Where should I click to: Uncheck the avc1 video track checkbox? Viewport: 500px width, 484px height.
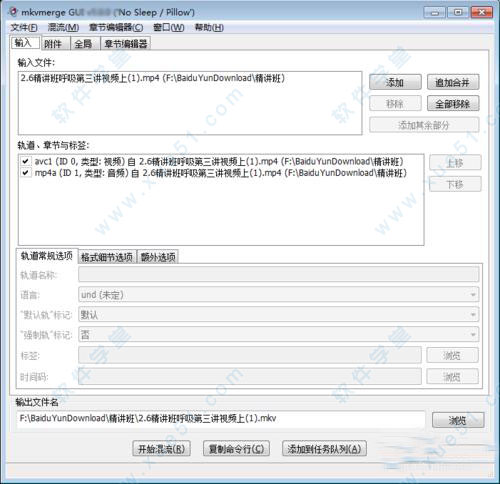tap(25, 162)
